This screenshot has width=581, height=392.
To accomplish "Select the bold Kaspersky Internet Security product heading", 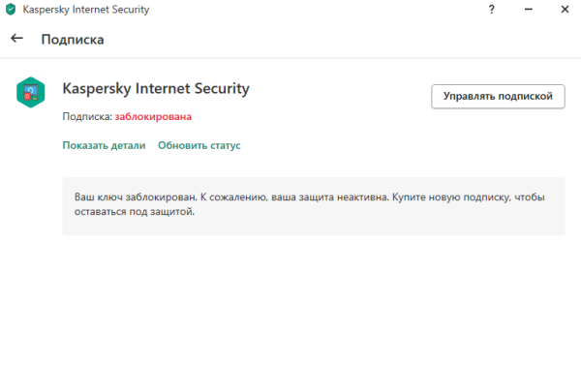I will coord(156,88).
